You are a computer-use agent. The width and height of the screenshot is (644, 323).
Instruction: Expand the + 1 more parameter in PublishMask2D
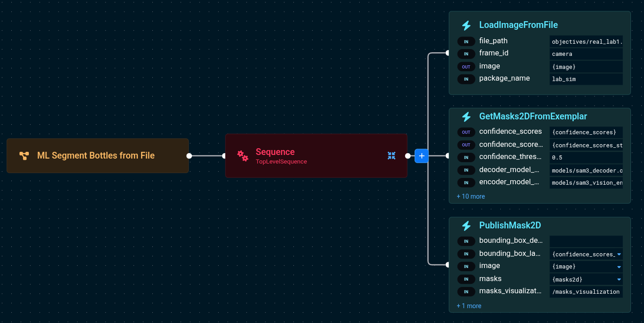click(469, 306)
